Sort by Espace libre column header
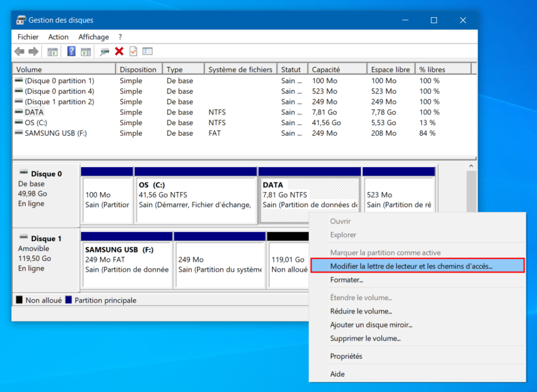Viewport: 537px width, 392px height. (x=391, y=70)
